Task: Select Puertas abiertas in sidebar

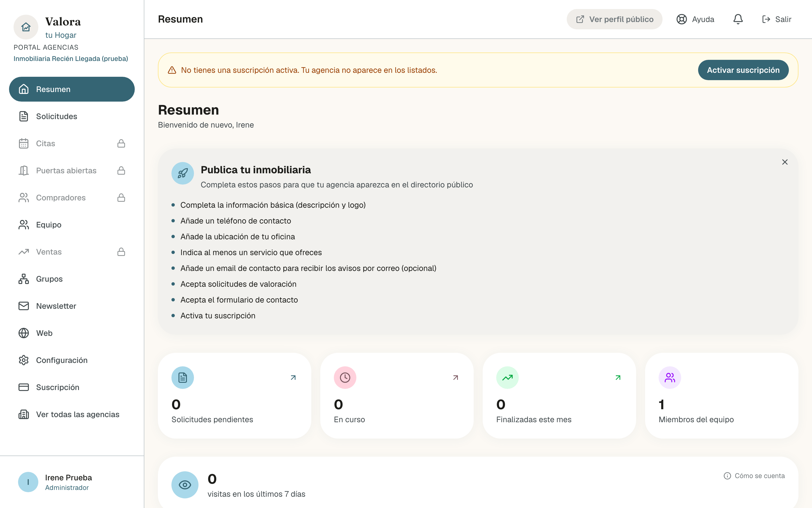Action: tap(72, 171)
